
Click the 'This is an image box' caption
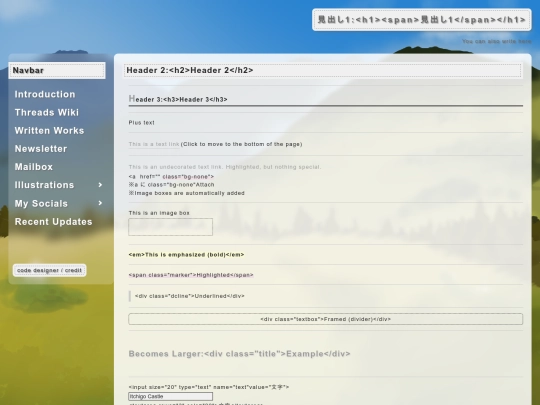tap(159, 213)
